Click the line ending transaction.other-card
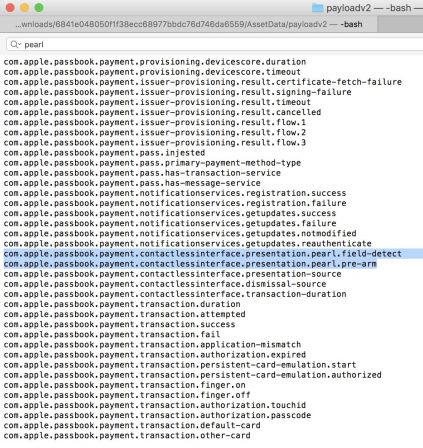The width and height of the screenshot is (423, 448). click(x=127, y=435)
